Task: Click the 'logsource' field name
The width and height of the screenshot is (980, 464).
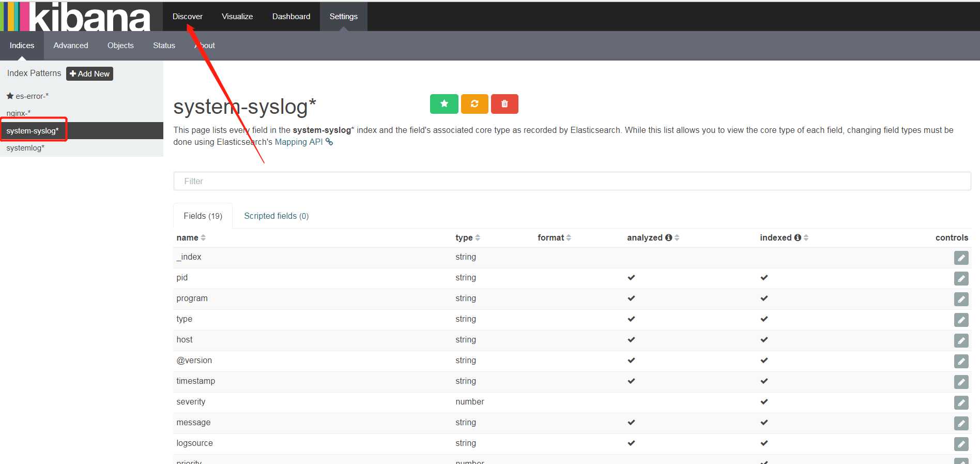Action: point(194,443)
